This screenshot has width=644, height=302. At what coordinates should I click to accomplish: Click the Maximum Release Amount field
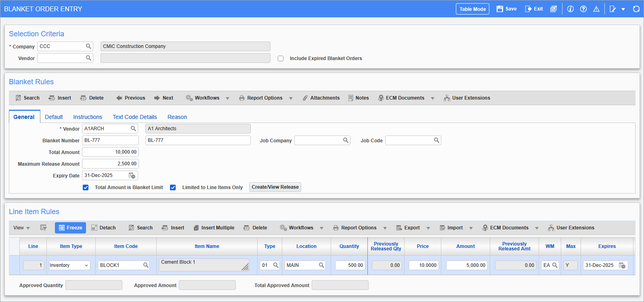(x=110, y=164)
